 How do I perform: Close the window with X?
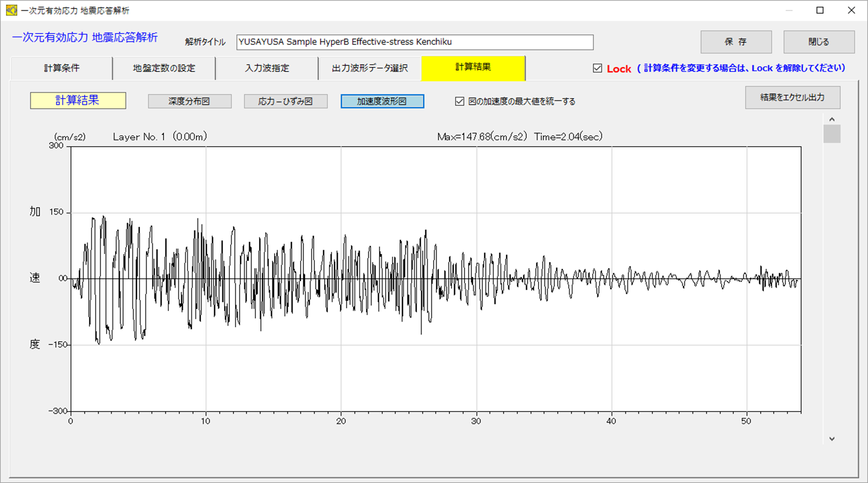[x=851, y=10]
